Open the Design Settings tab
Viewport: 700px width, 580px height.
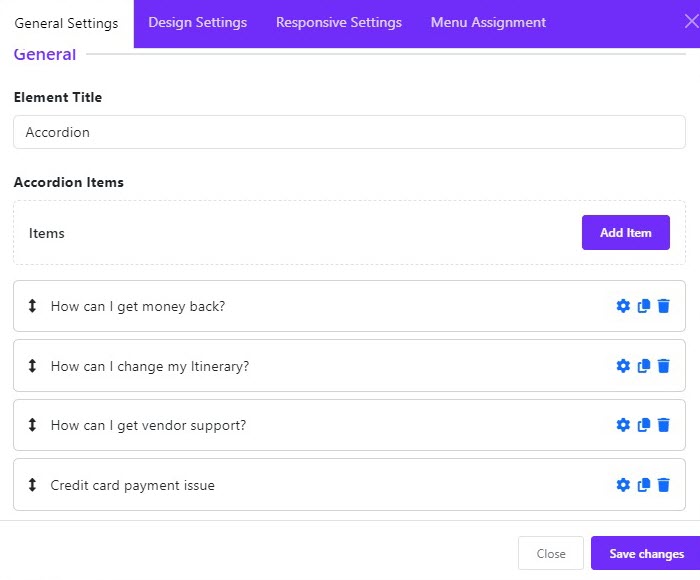[x=197, y=22]
